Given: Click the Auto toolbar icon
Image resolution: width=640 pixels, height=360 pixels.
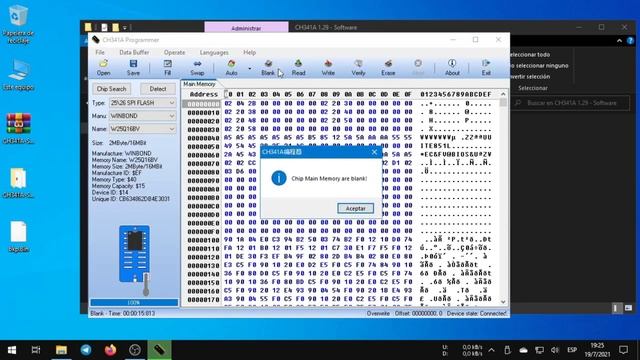Looking at the screenshot, I should [x=231, y=67].
